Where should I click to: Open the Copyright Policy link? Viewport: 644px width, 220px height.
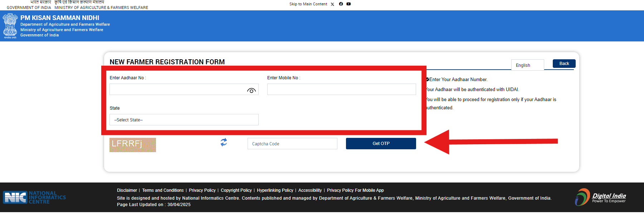[x=236, y=190]
